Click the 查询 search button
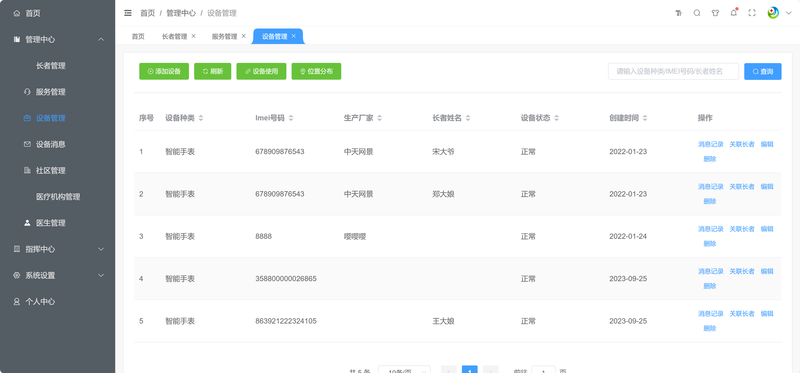 click(x=763, y=71)
